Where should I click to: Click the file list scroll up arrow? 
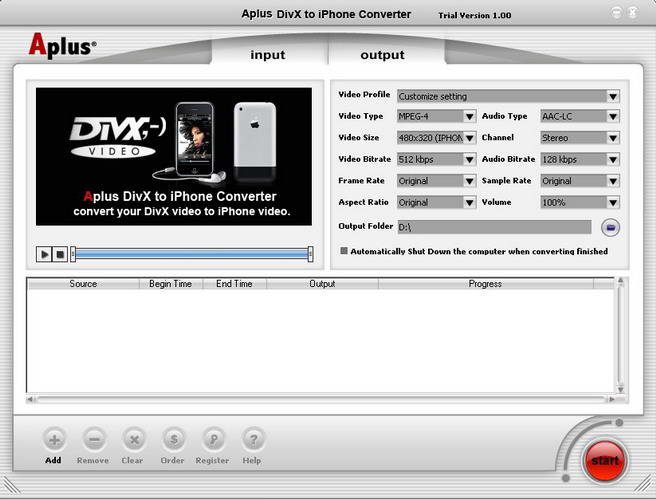coord(620,281)
